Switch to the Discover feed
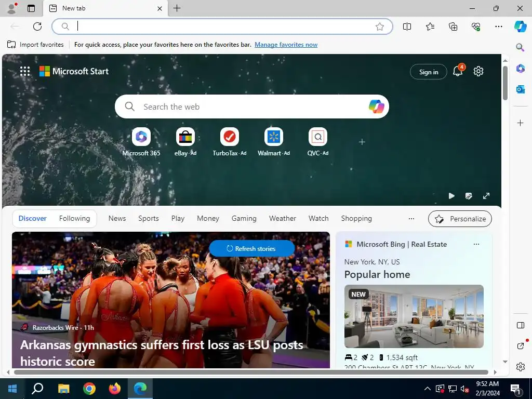 point(33,219)
